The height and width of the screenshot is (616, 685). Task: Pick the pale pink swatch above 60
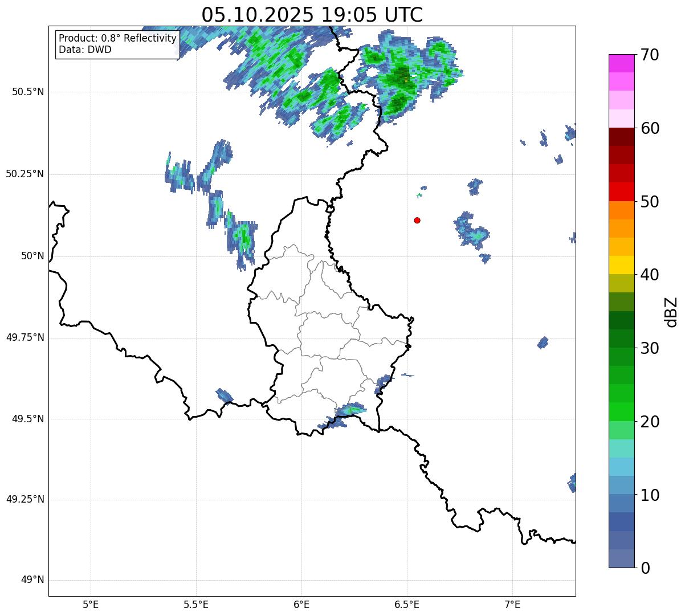(622, 119)
